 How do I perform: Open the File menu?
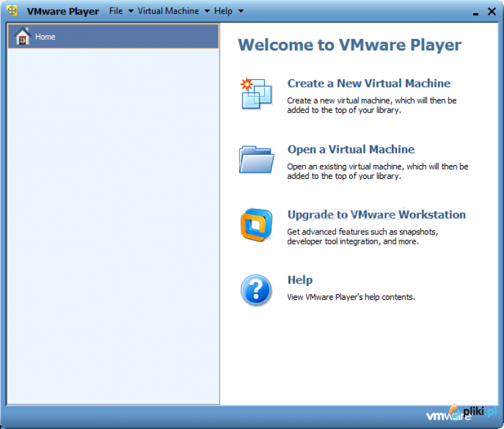click(x=116, y=11)
